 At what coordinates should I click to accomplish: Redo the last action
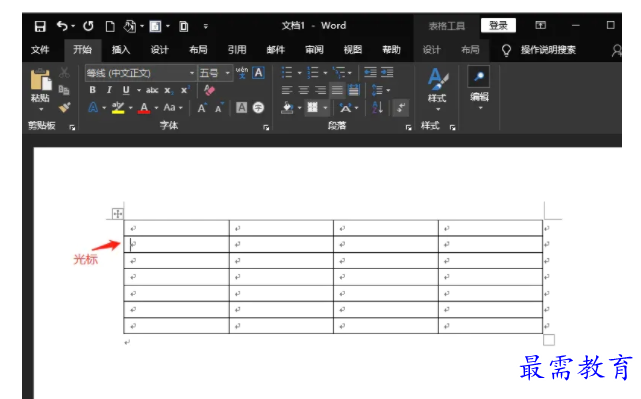(x=88, y=26)
